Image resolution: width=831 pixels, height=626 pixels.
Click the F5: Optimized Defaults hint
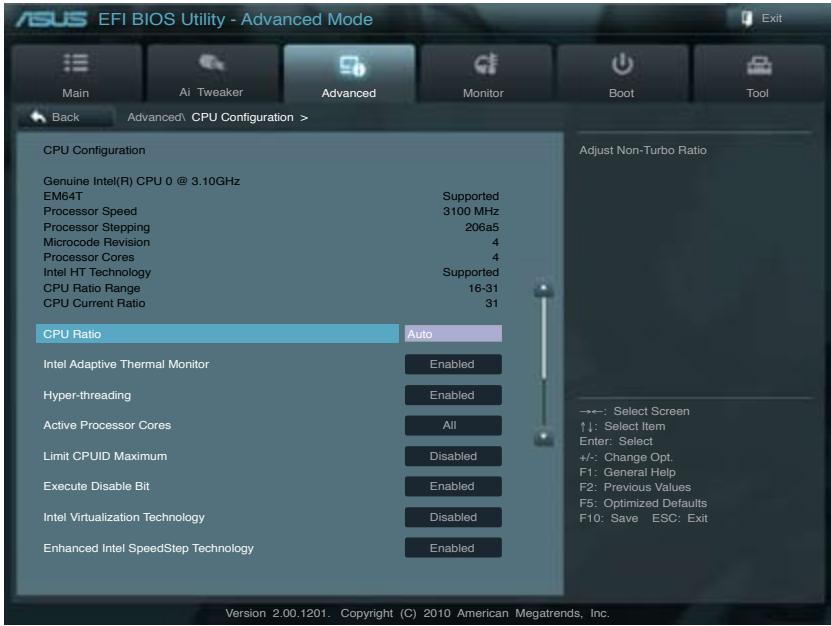pos(643,502)
